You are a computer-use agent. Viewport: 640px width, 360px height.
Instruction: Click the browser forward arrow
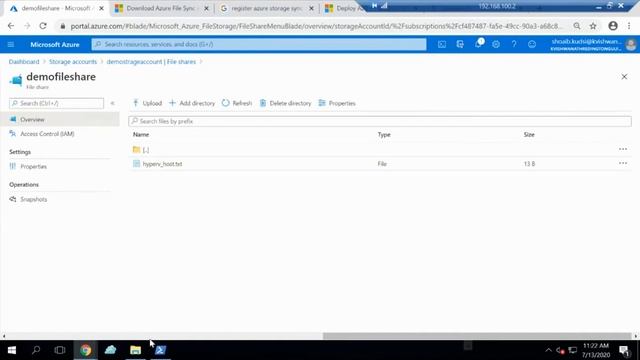(x=27, y=26)
